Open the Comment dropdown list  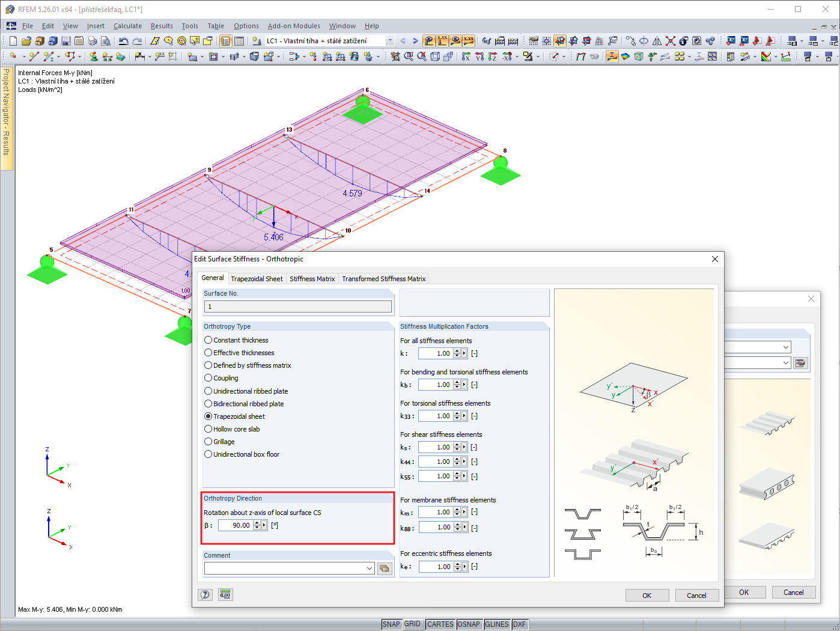coord(371,568)
